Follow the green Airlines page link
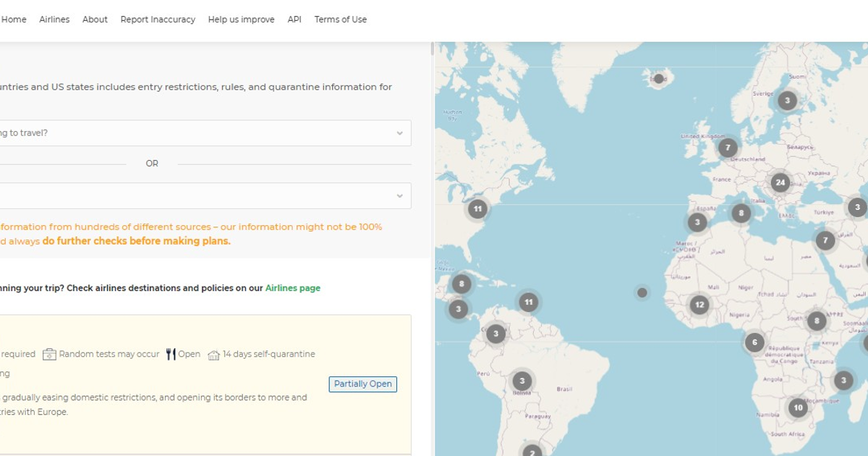This screenshot has height=456, width=868. pos(292,288)
